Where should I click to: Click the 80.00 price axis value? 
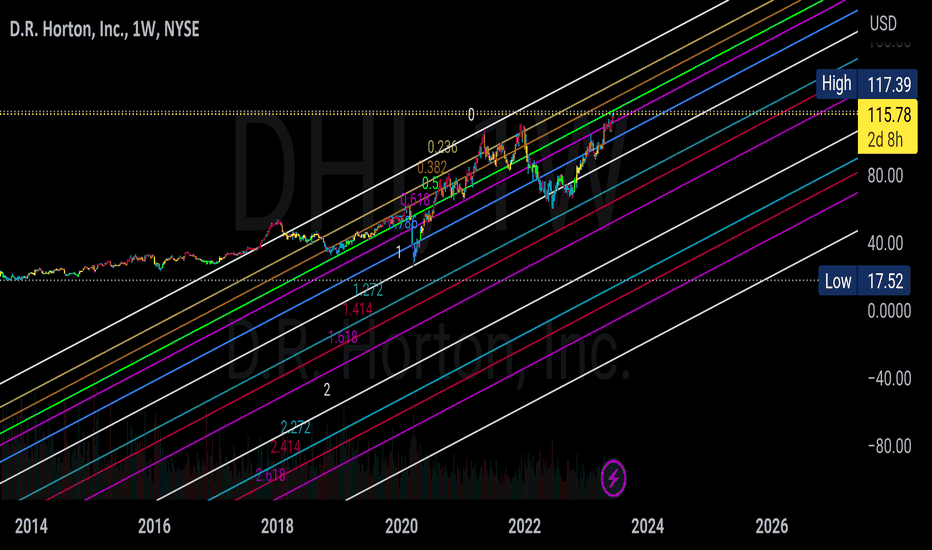coord(885,175)
